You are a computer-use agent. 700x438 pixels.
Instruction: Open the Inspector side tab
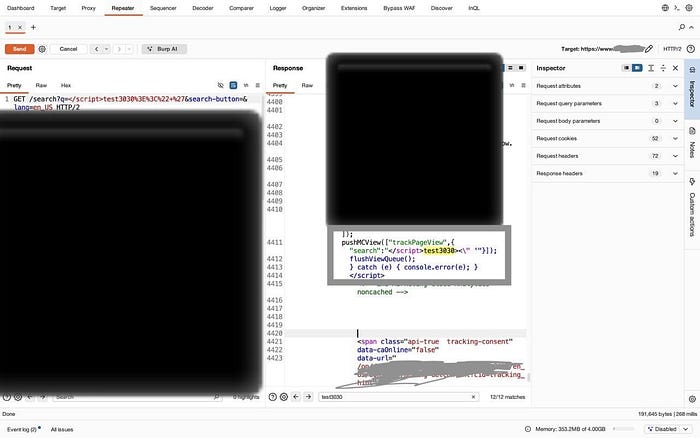pyautogui.click(x=692, y=89)
